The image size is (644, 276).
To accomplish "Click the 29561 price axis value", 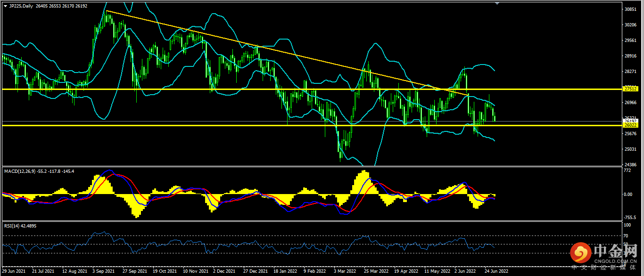I will pyautogui.click(x=630, y=41).
